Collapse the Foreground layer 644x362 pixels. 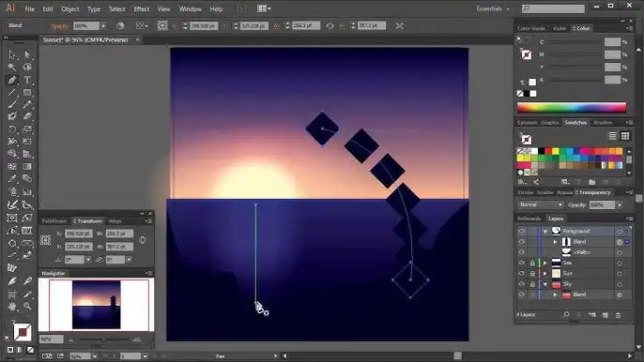tap(545, 232)
